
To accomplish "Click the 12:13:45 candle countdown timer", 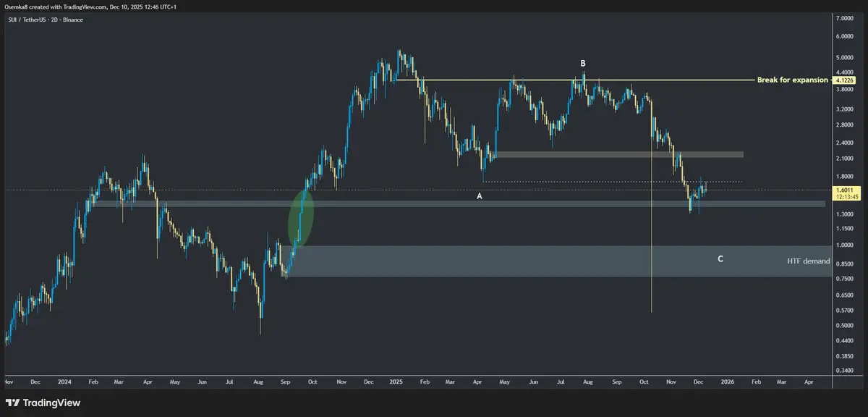I will click(x=846, y=197).
